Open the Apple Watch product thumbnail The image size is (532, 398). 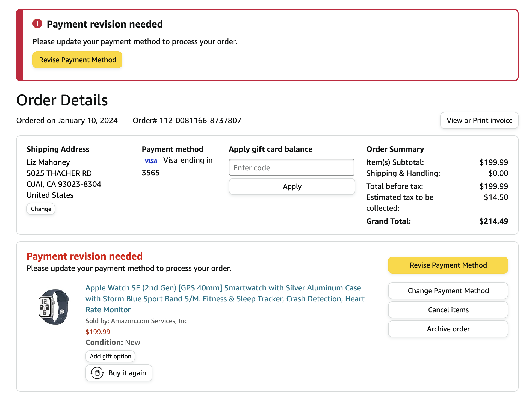coord(54,307)
